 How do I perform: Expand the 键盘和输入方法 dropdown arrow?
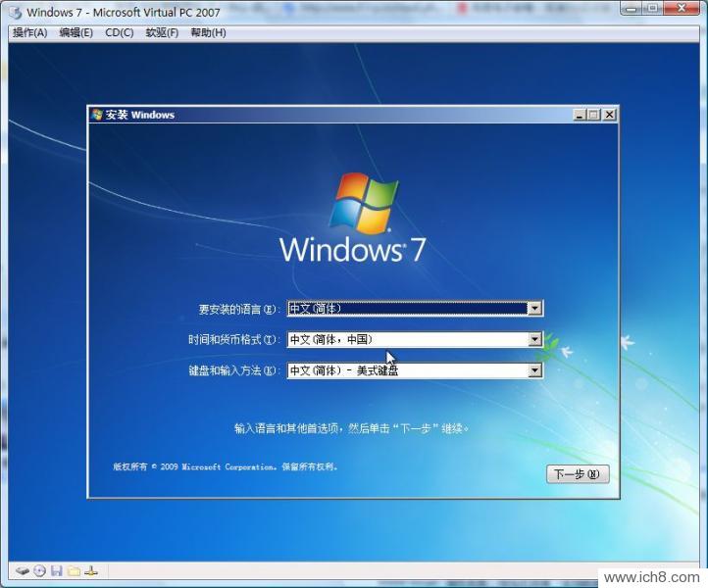(x=534, y=370)
